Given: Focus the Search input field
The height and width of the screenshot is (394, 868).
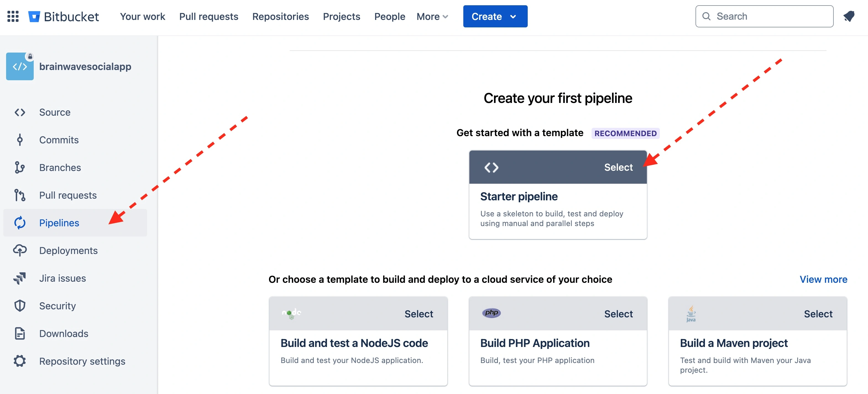Looking at the screenshot, I should click(x=764, y=16).
